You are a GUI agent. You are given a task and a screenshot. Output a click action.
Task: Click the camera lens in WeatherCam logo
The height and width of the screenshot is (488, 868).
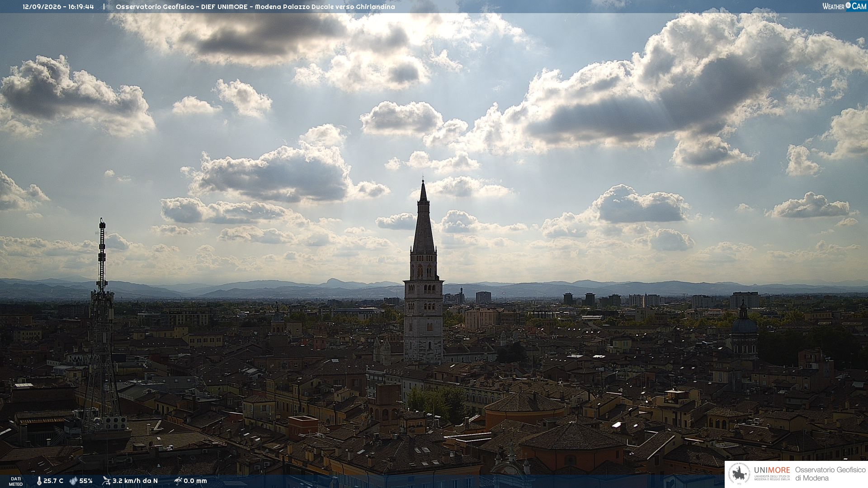(848, 5)
